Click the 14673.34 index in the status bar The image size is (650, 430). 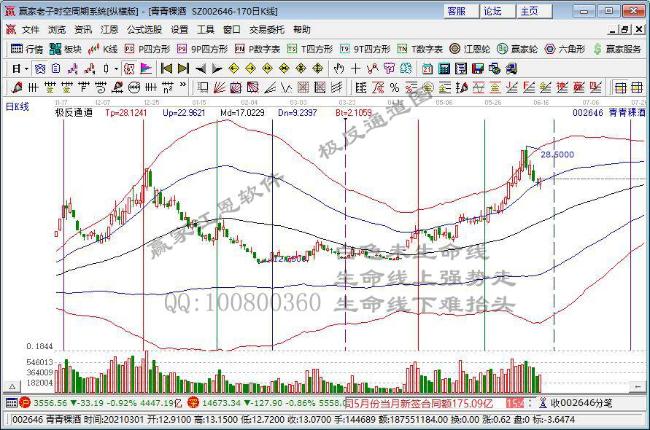(x=219, y=403)
